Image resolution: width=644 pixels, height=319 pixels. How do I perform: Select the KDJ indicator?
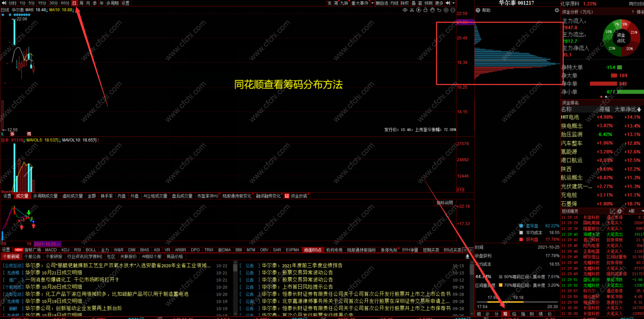[x=65, y=250]
